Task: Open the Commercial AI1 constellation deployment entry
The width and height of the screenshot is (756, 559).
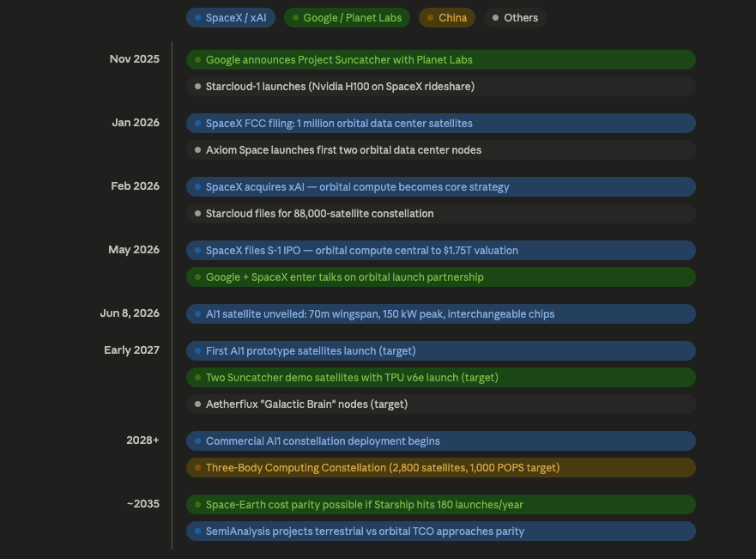Action: (x=441, y=441)
